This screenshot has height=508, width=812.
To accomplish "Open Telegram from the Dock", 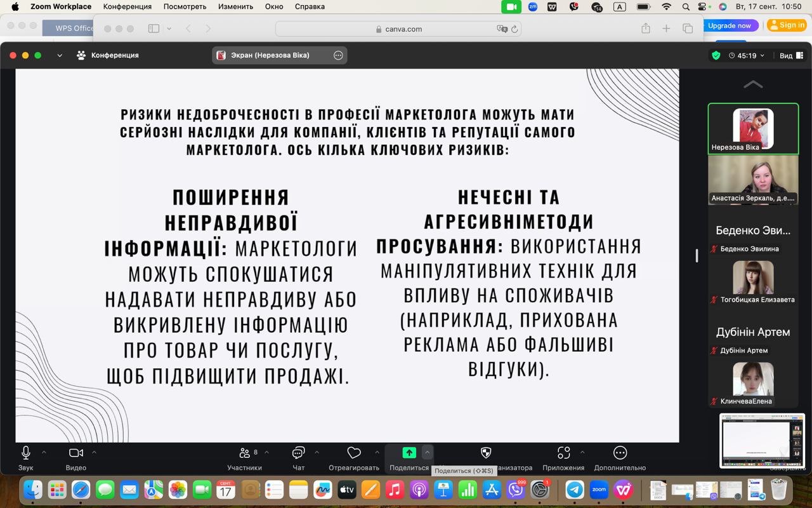I will tap(575, 490).
